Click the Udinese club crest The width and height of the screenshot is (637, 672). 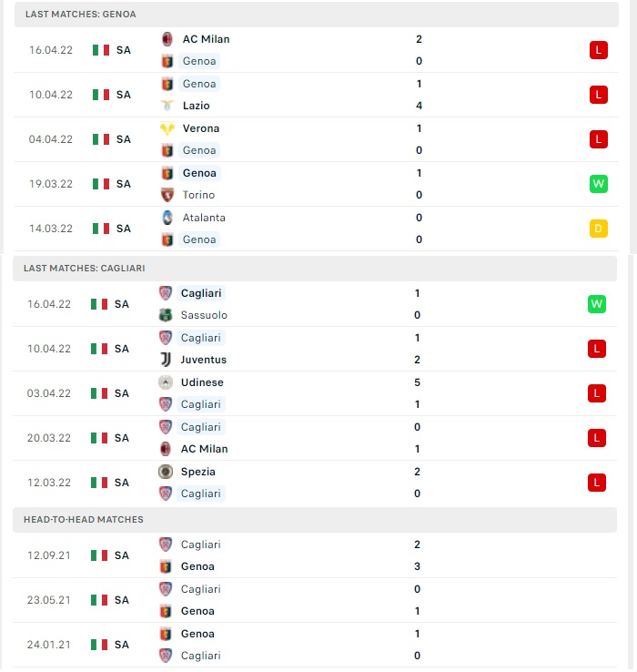pyautogui.click(x=166, y=382)
